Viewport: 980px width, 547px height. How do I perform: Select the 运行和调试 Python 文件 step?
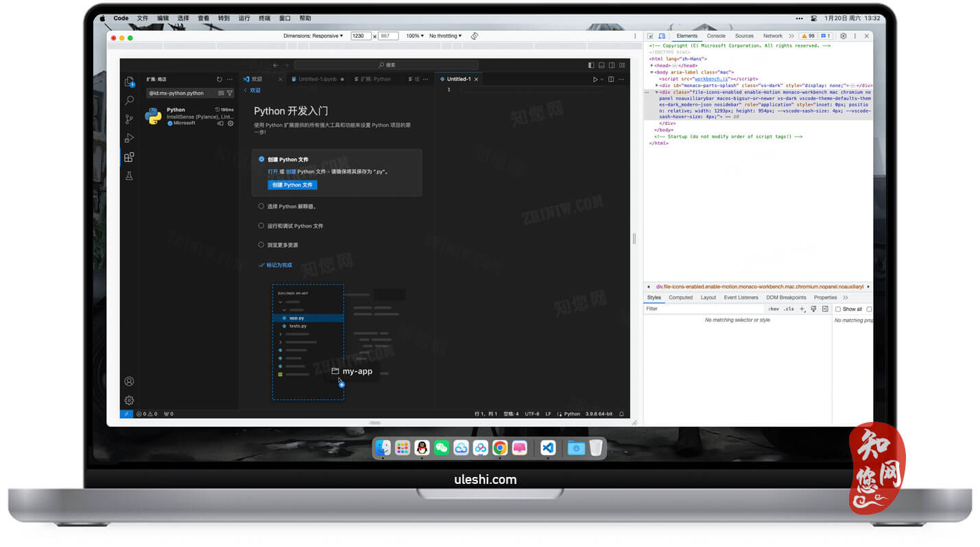click(x=291, y=225)
